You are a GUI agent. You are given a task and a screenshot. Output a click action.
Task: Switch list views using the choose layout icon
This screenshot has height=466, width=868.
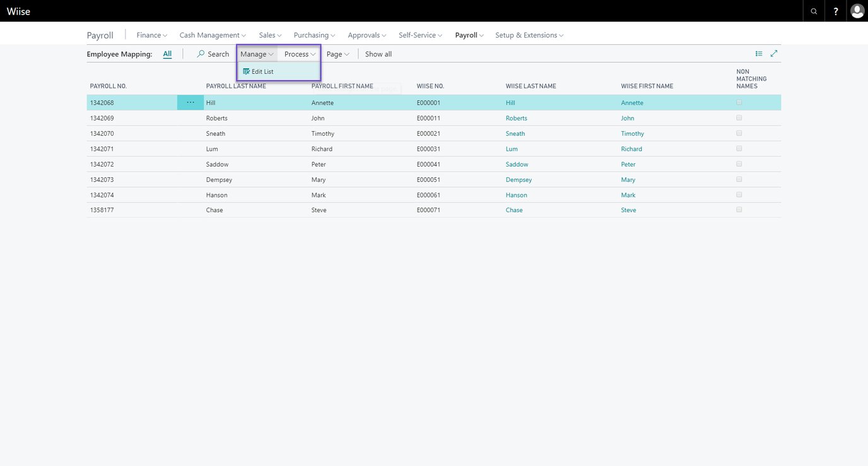[x=759, y=53]
